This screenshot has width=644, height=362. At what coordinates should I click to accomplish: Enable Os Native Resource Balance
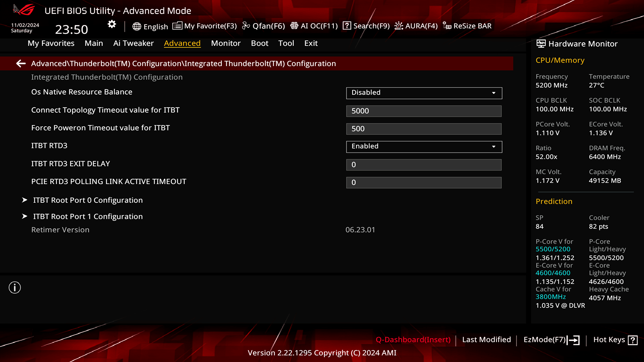[424, 93]
